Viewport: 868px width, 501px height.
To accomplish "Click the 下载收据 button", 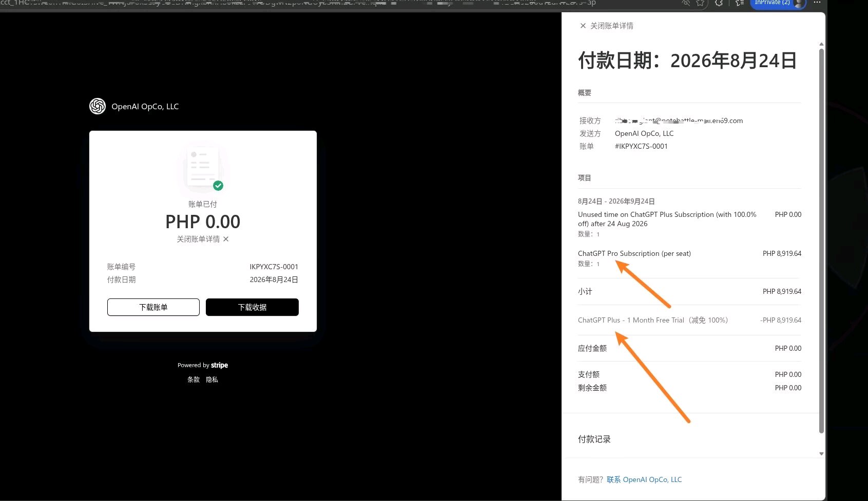I will tap(252, 307).
